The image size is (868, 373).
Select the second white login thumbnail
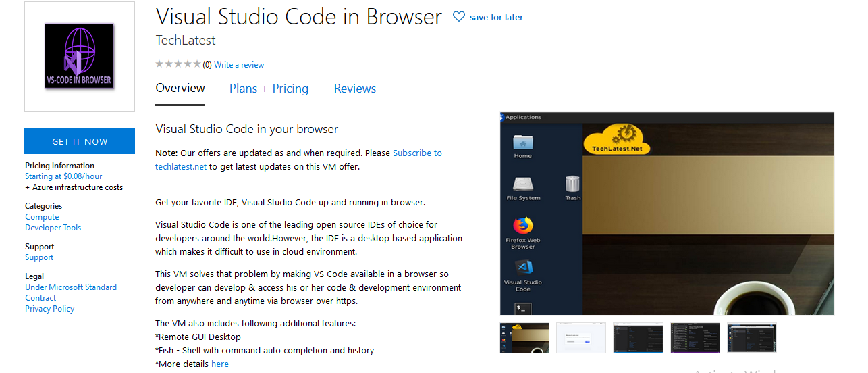[581, 338]
